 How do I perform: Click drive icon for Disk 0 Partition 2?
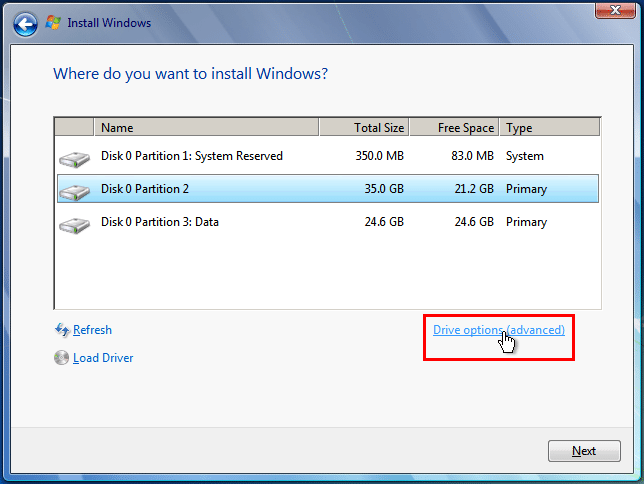tap(74, 192)
